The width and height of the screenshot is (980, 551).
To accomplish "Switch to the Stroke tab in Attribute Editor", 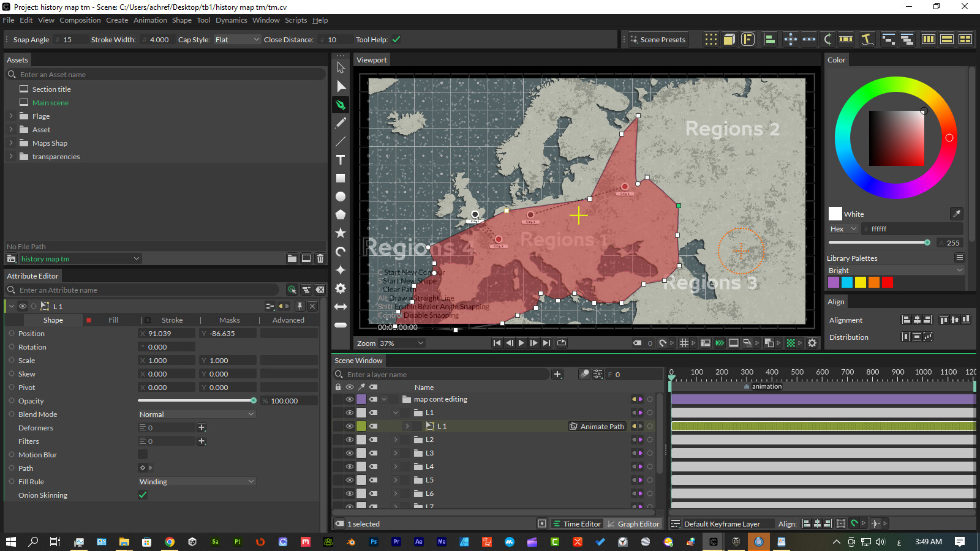I will click(172, 320).
